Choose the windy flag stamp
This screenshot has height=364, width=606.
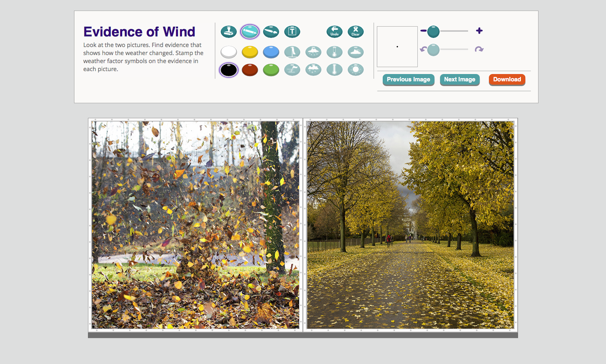click(292, 70)
